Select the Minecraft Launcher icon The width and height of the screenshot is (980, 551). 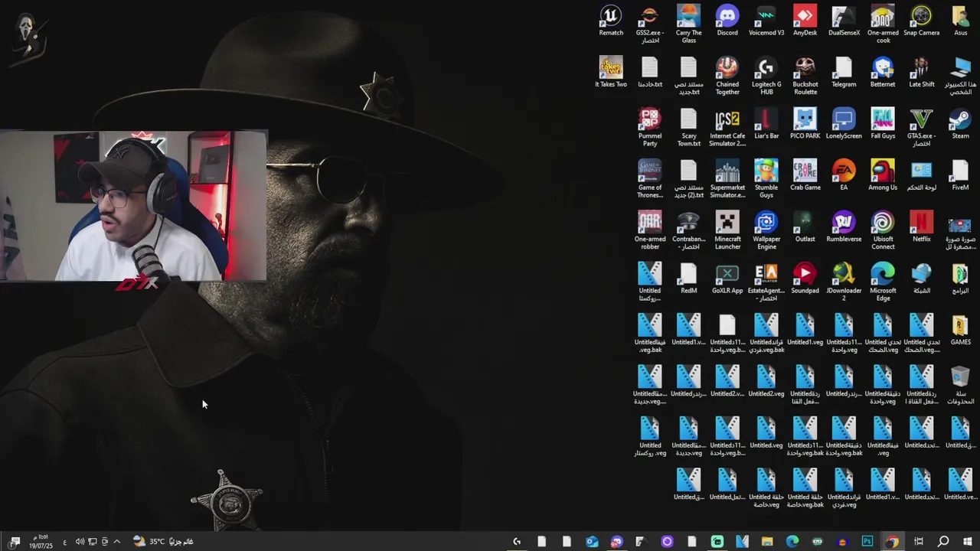tap(727, 230)
